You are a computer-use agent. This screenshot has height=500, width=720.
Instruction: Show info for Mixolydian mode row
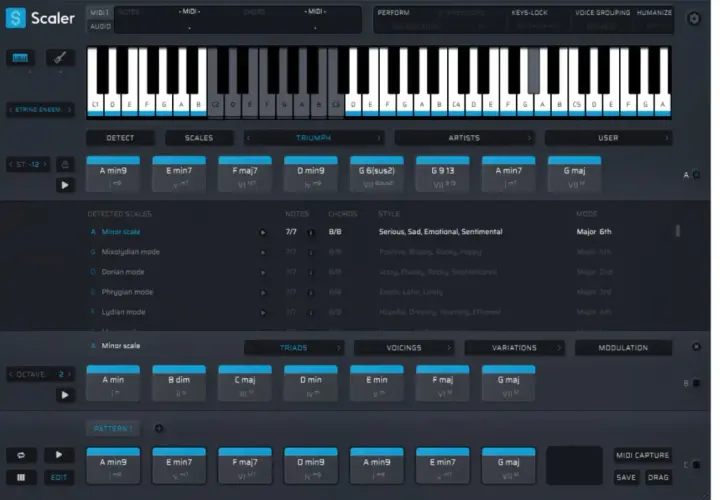point(311,253)
